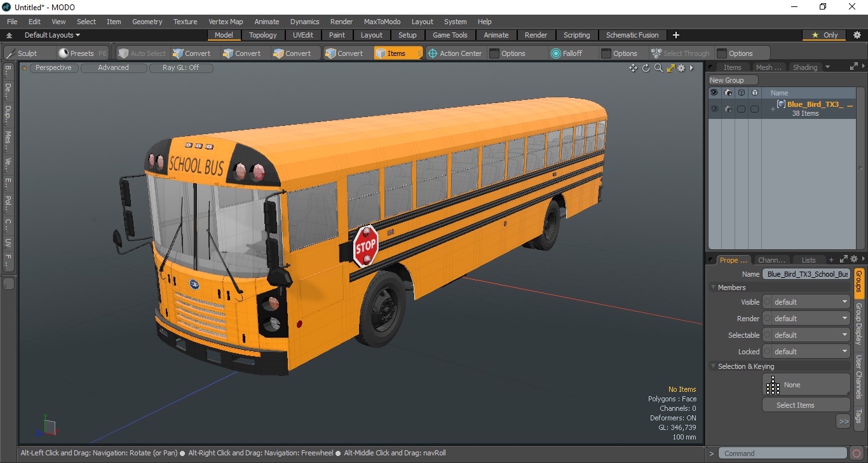
Task: Click the >> more button in Properties
Action: click(x=843, y=422)
